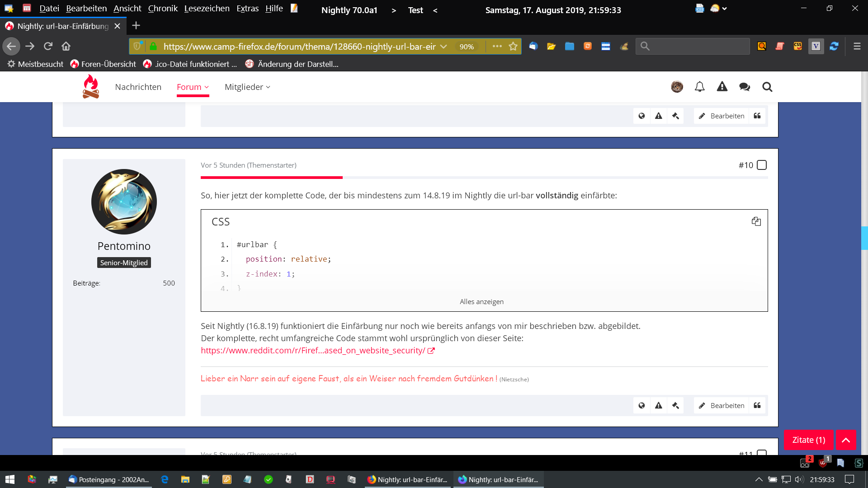Image resolution: width=868 pixels, height=488 pixels.
Task: Click the 90% zoom level indicator
Action: (x=467, y=47)
